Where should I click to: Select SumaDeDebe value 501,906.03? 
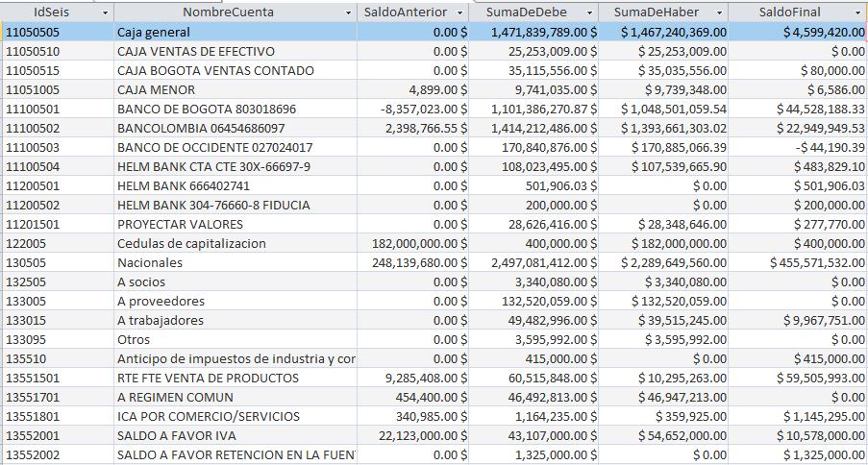pos(533,186)
